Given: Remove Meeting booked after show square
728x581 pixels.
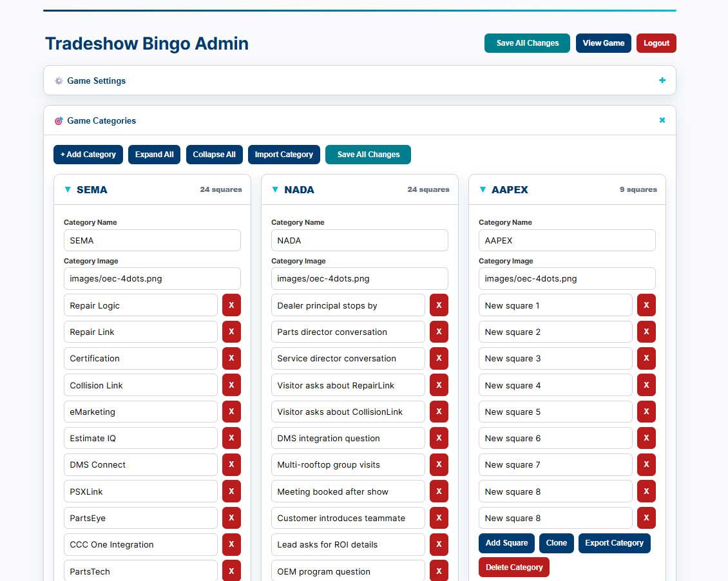Looking at the screenshot, I should coord(439,491).
